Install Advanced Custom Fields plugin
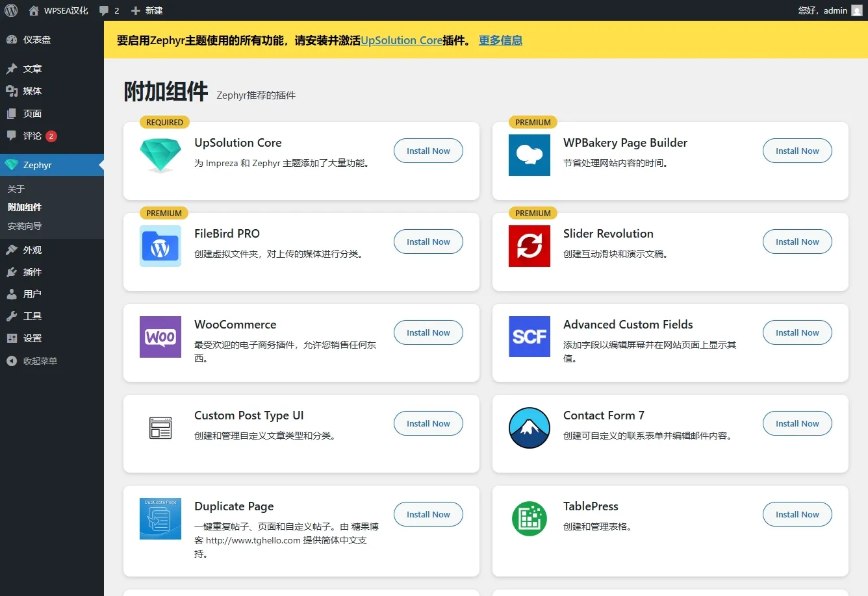The height and width of the screenshot is (596, 868). pos(797,332)
